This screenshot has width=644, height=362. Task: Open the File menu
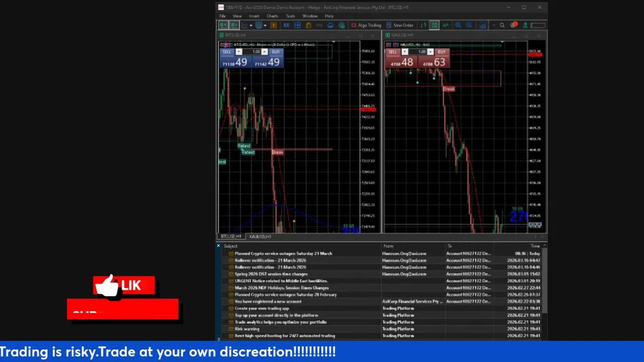coord(222,16)
